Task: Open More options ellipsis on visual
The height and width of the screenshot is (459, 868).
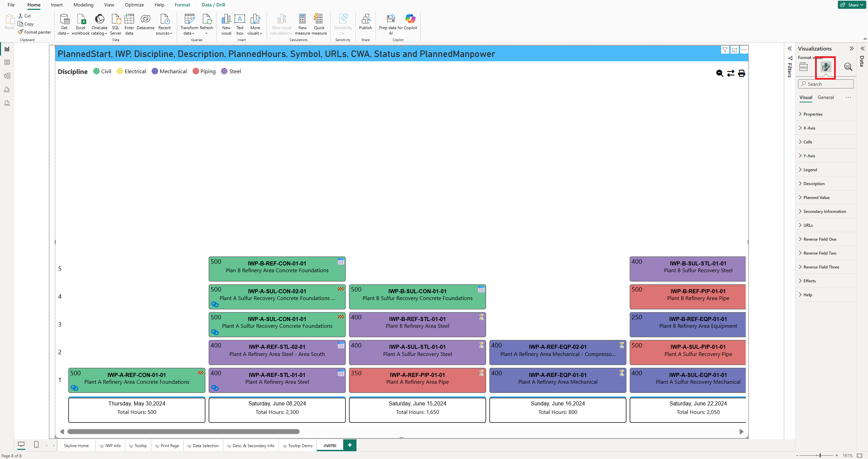Action: click(744, 50)
